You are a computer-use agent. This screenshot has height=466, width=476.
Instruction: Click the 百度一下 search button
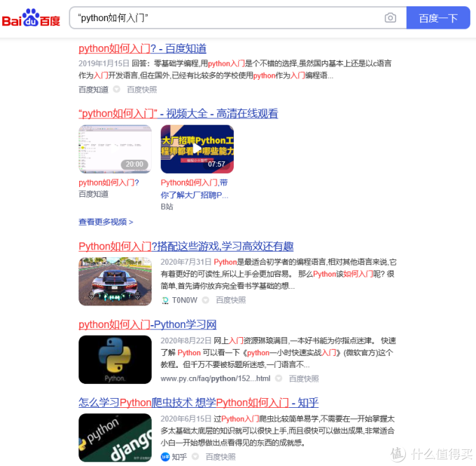tap(438, 18)
